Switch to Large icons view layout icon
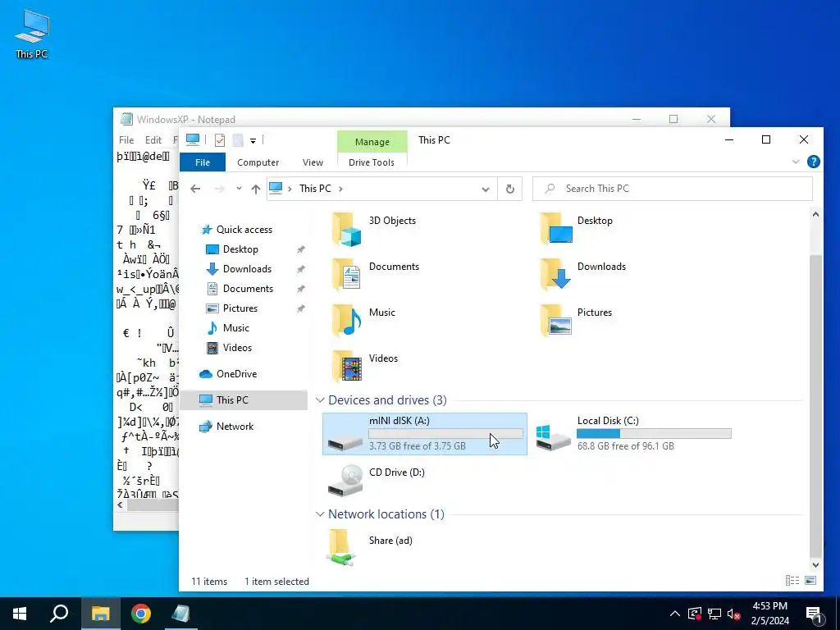The image size is (840, 630). (x=810, y=581)
